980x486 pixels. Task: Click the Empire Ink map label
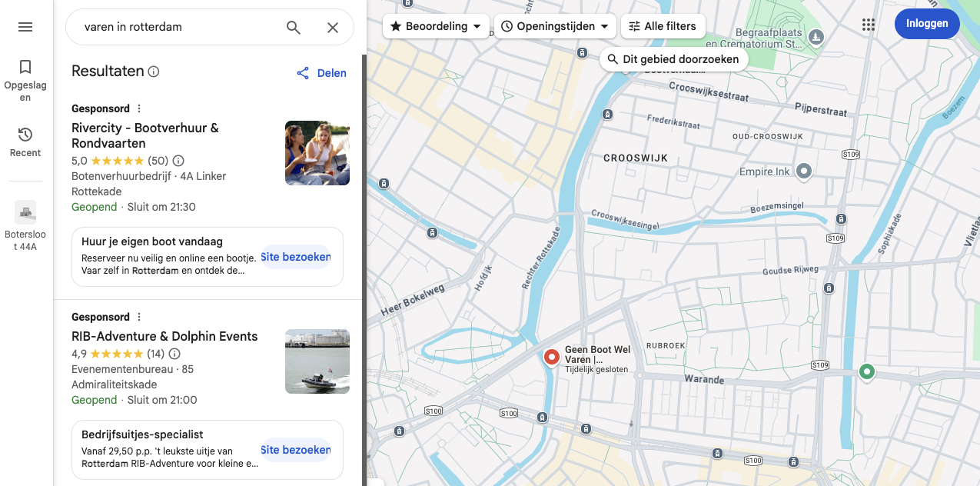coord(765,171)
